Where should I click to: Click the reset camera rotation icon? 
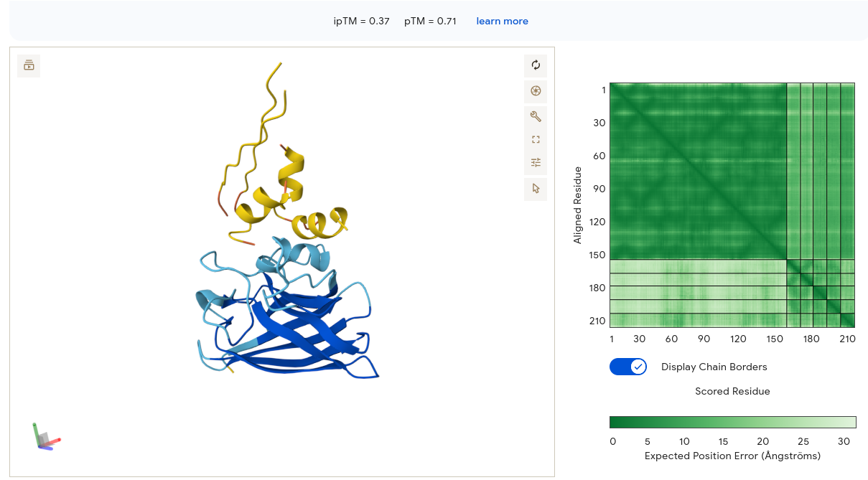[536, 65]
